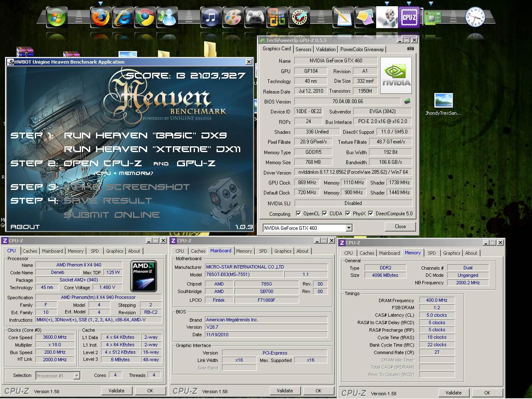Switch to Sensors tab in GPU-Z
The image size is (532, 399).
coord(303,49)
